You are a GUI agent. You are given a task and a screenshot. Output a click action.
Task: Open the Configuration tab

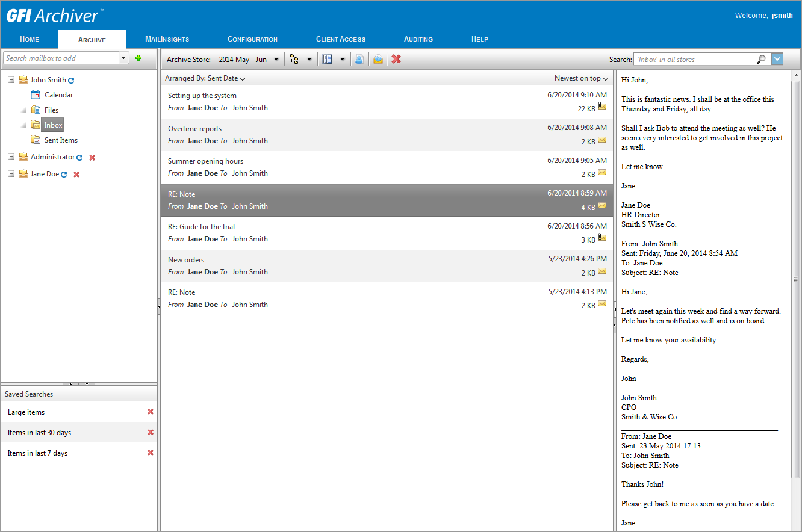click(x=252, y=39)
